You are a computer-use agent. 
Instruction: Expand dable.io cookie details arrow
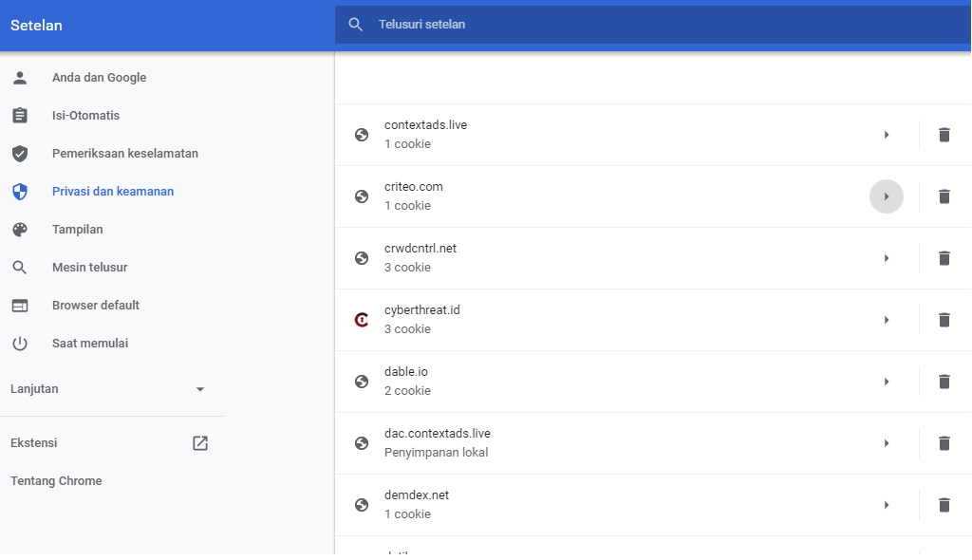[887, 382]
